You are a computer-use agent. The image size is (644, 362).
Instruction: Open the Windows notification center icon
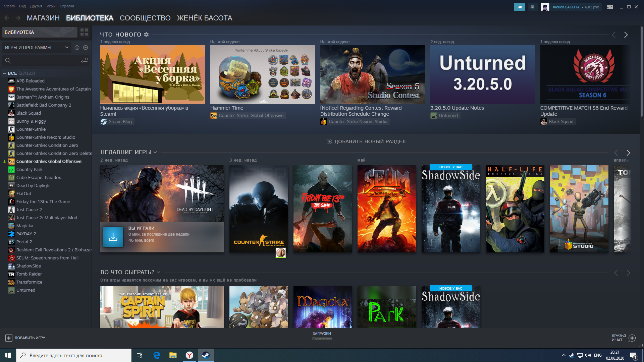[x=633, y=355]
